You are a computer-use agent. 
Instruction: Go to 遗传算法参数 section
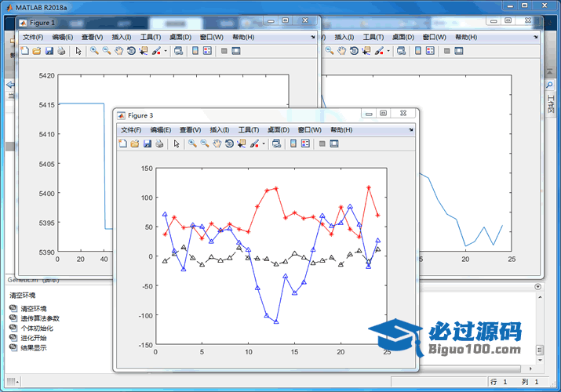click(40, 318)
